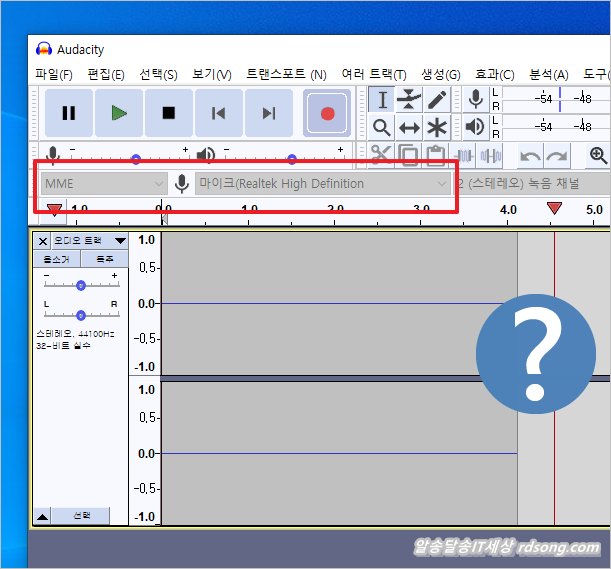Click the Copy icon
The image size is (611, 569).
(409, 155)
